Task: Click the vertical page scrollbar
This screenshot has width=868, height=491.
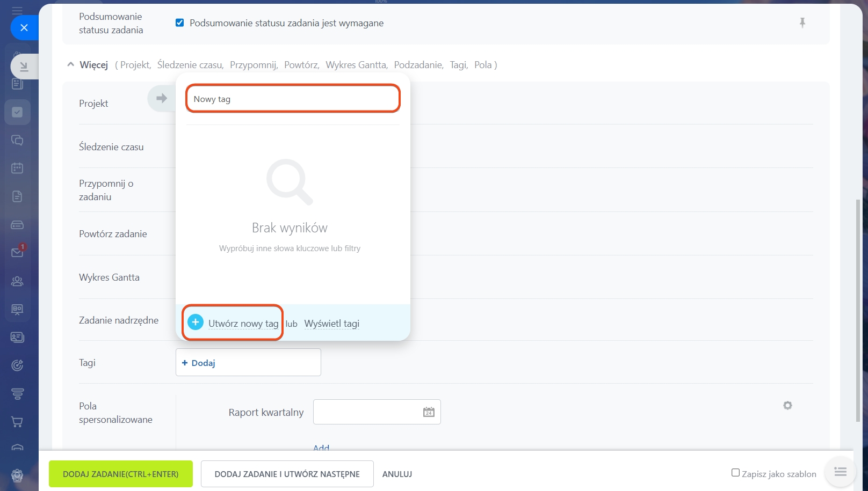Action: [x=858, y=310]
